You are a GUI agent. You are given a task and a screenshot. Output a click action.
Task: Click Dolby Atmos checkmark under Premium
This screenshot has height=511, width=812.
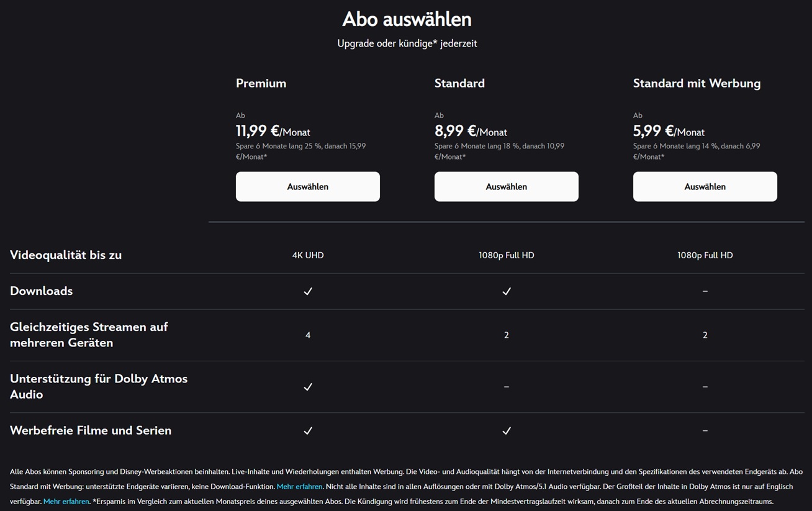point(308,387)
